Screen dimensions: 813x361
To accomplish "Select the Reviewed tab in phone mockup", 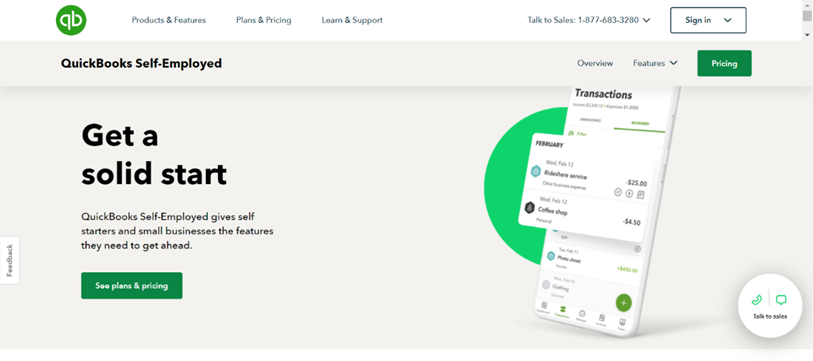I will tap(639, 123).
